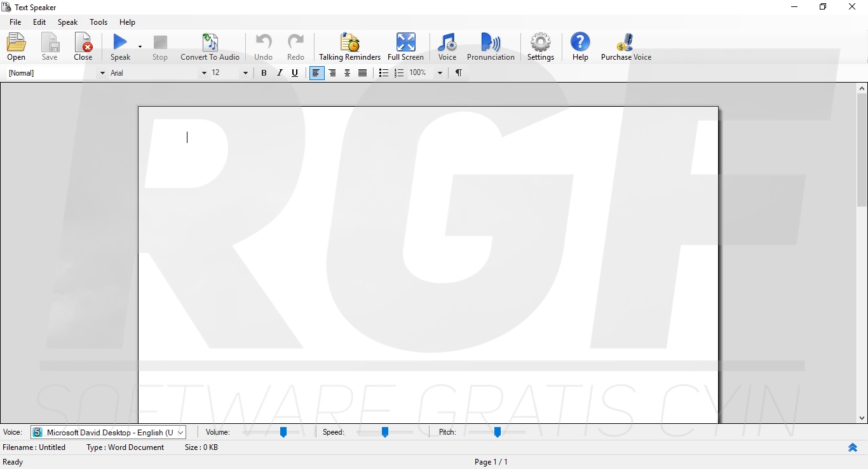This screenshot has height=469, width=868.
Task: Open the File menu
Action: pos(15,22)
